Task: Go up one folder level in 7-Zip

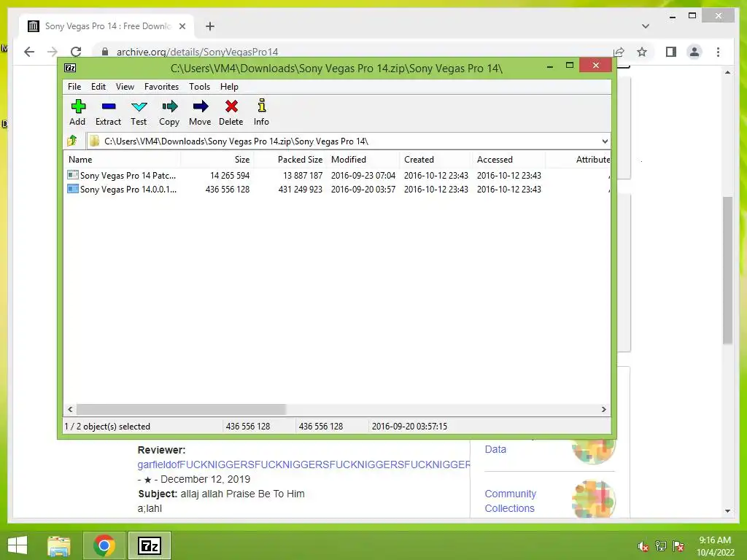Action: click(72, 141)
